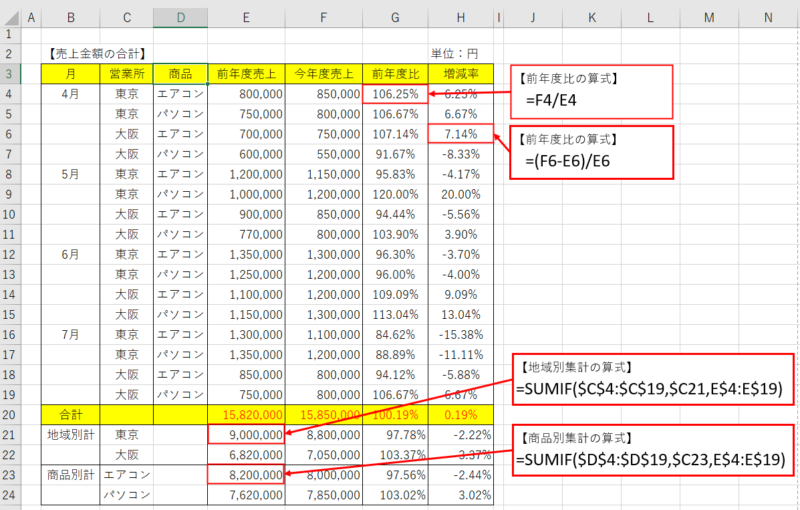The image size is (800, 510).
Task: Select column E header
Action: [246, 18]
